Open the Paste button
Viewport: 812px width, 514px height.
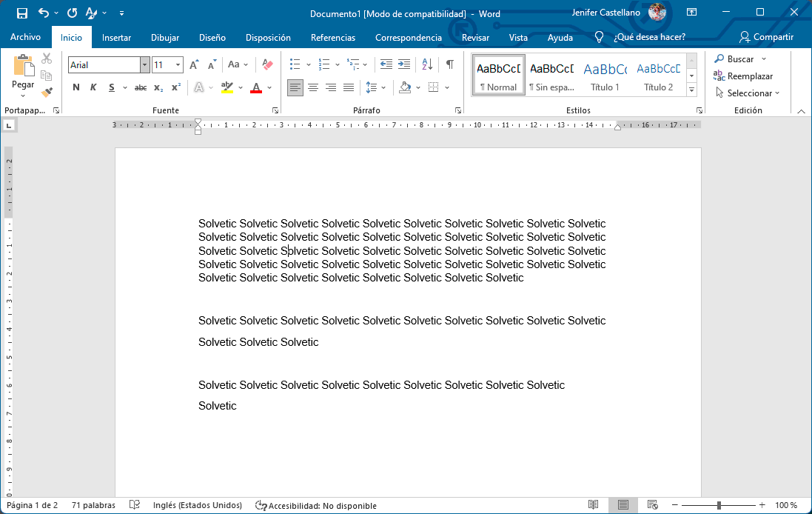pyautogui.click(x=23, y=77)
